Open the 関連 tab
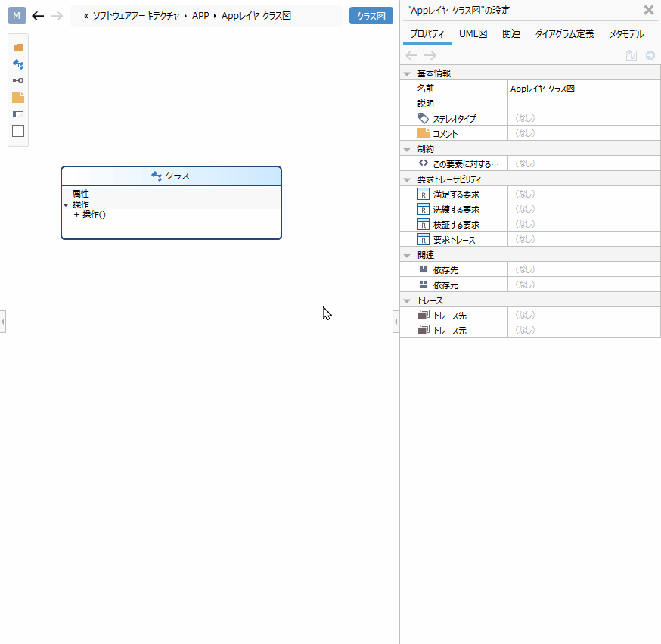Screen dimensions: 661x644 511,34
